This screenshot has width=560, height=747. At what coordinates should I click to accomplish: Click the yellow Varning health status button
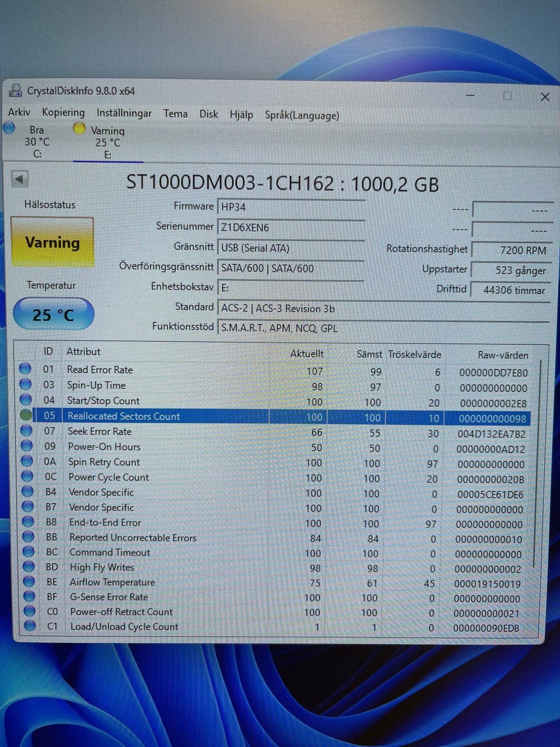52,242
